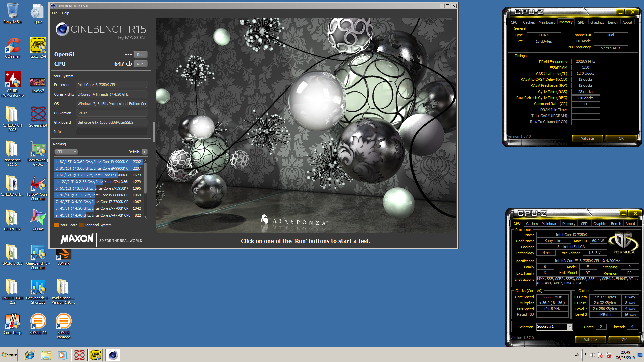Image resolution: width=644 pixels, height=362 pixels.
Task: Launch Geekbench 4 shortcut
Action: [38, 291]
